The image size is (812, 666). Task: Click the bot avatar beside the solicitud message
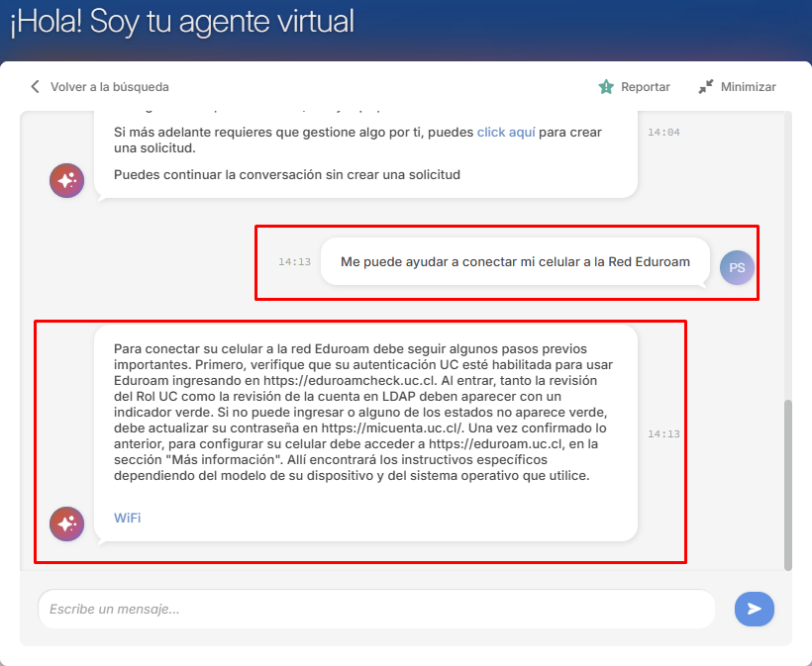(x=66, y=180)
